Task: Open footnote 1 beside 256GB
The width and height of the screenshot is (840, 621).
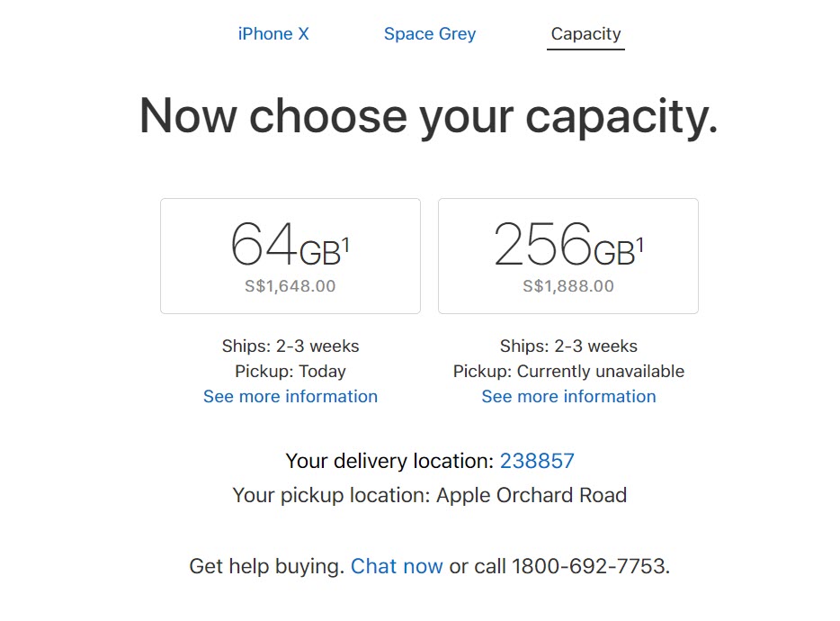Action: tap(641, 232)
